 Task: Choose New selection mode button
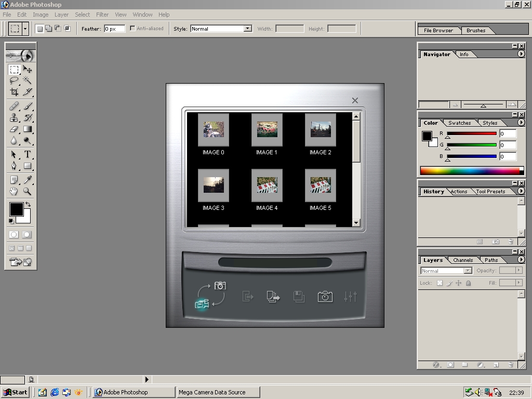coord(39,29)
